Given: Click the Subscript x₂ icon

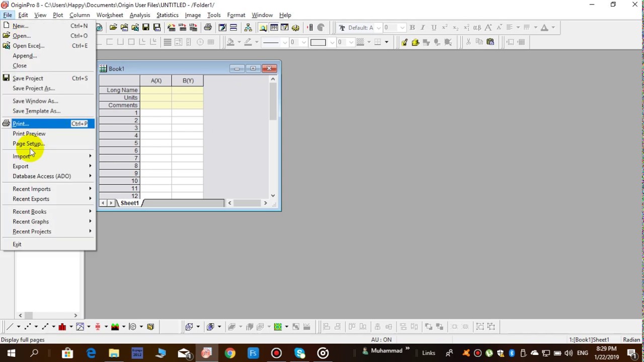Looking at the screenshot, I should [456, 28].
